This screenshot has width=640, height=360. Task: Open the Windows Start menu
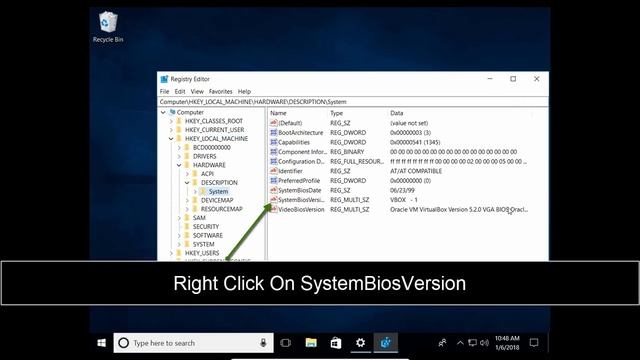click(102, 343)
